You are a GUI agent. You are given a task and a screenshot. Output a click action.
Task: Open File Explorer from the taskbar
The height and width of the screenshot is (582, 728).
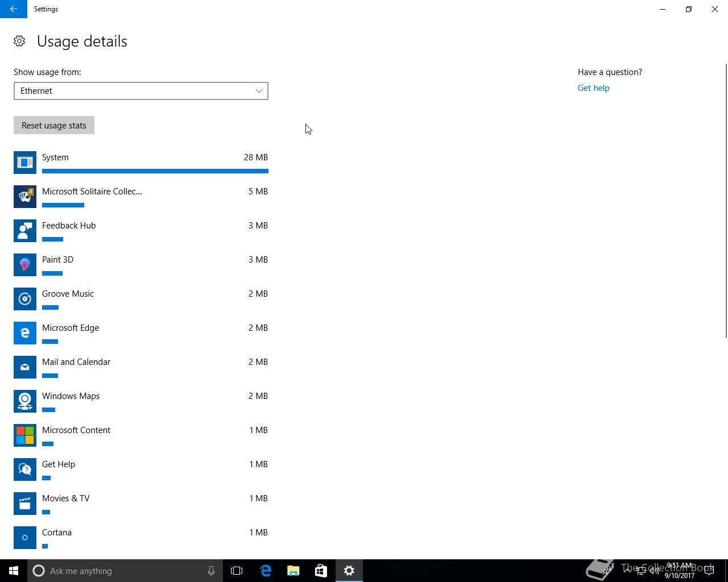(x=293, y=571)
